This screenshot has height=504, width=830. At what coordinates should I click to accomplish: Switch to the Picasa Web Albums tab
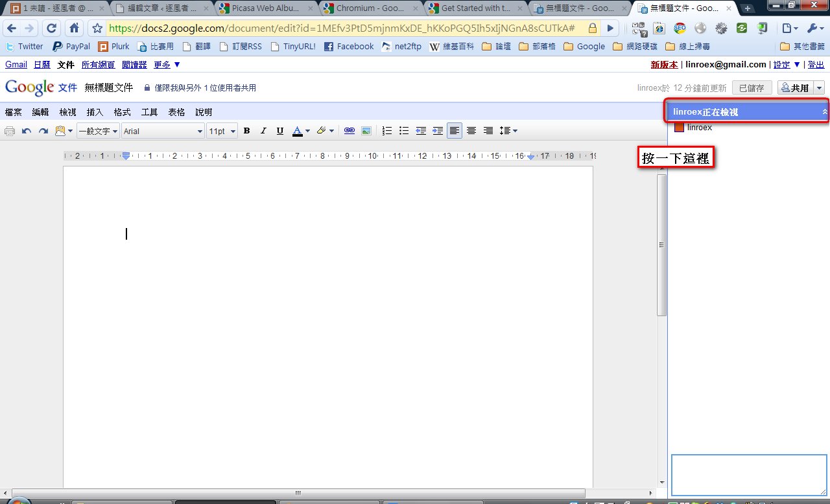tap(265, 8)
